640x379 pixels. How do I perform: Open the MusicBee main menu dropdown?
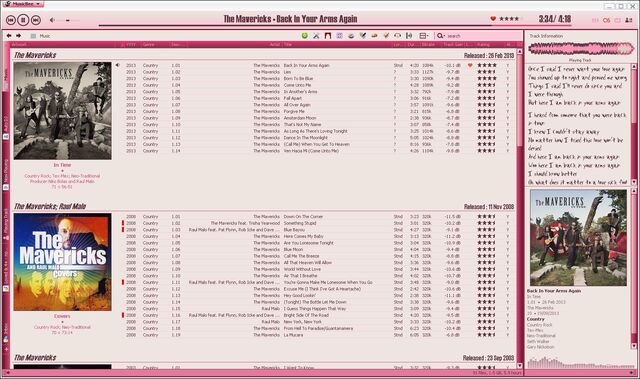coord(23,4)
